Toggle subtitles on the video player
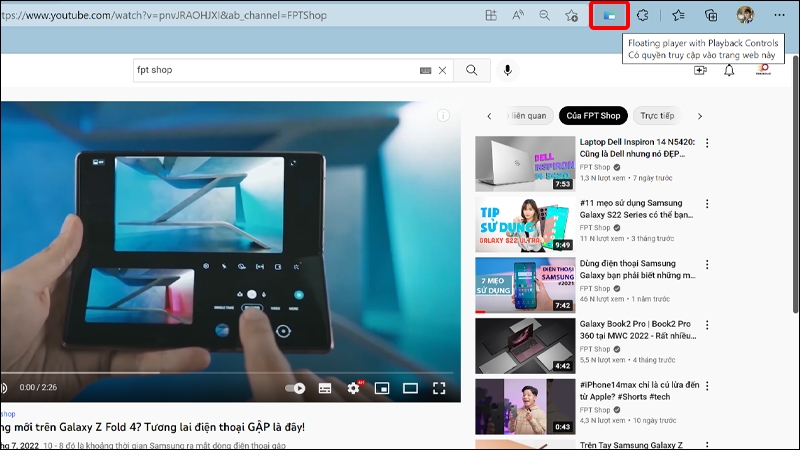This screenshot has width=800, height=450. 325,388
